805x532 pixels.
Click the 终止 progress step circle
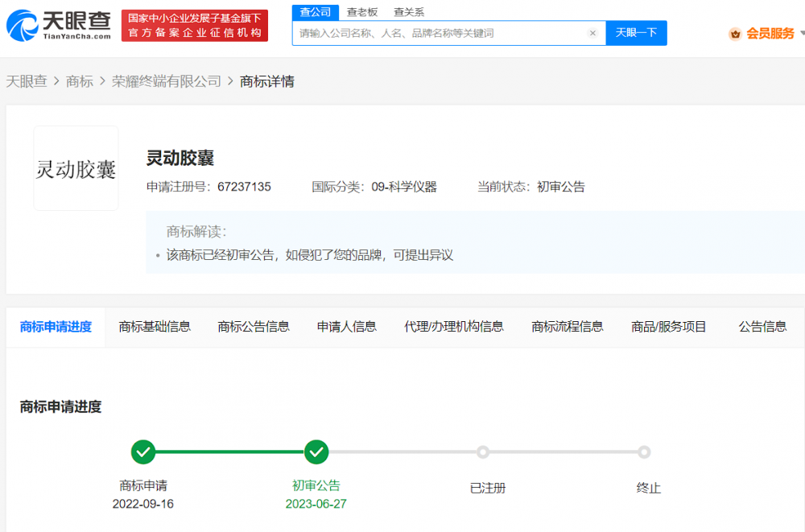(x=644, y=452)
